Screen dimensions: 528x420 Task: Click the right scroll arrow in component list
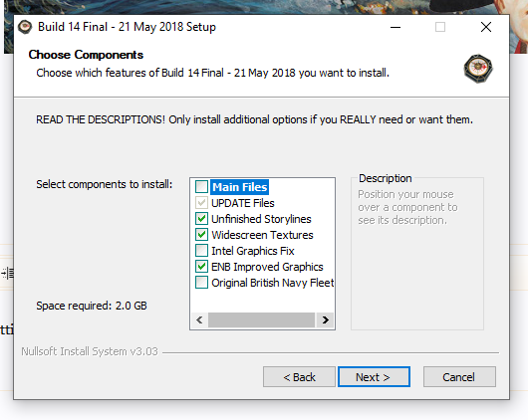tap(325, 319)
